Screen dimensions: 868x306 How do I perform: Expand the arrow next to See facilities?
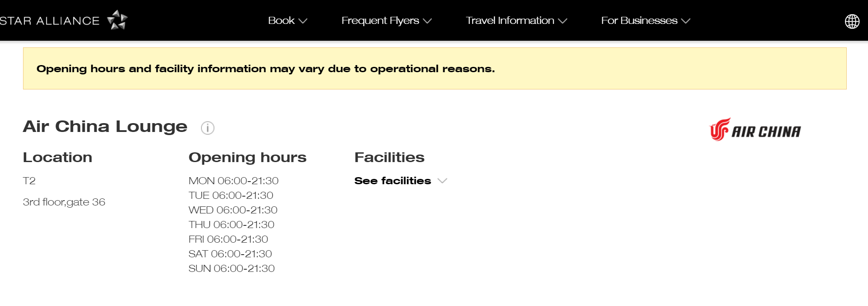pos(442,181)
